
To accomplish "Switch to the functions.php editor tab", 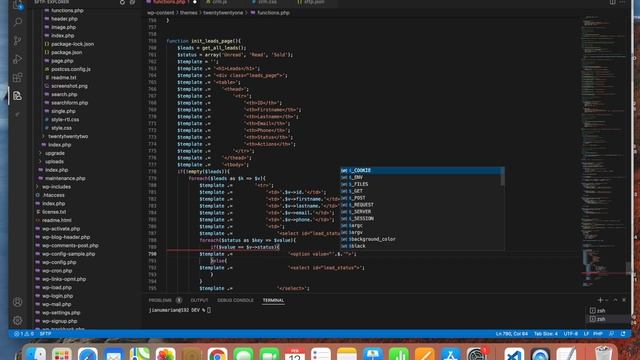I will [x=171, y=2].
